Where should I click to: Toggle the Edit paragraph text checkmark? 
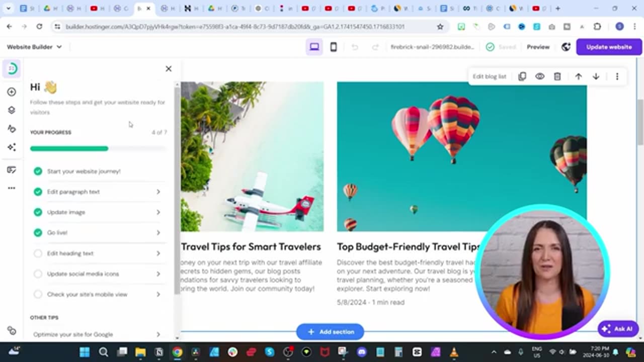pos(38,192)
